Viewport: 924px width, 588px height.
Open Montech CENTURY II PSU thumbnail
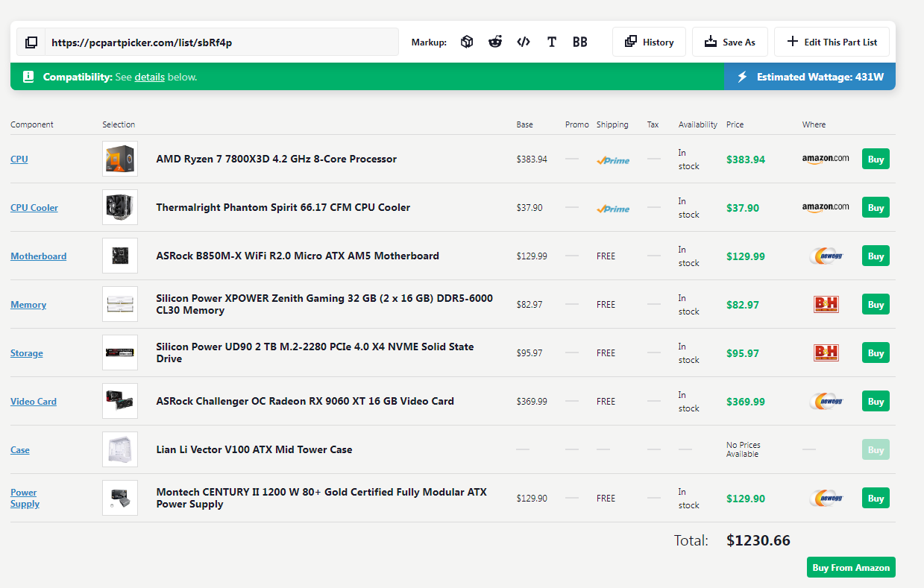coord(120,498)
